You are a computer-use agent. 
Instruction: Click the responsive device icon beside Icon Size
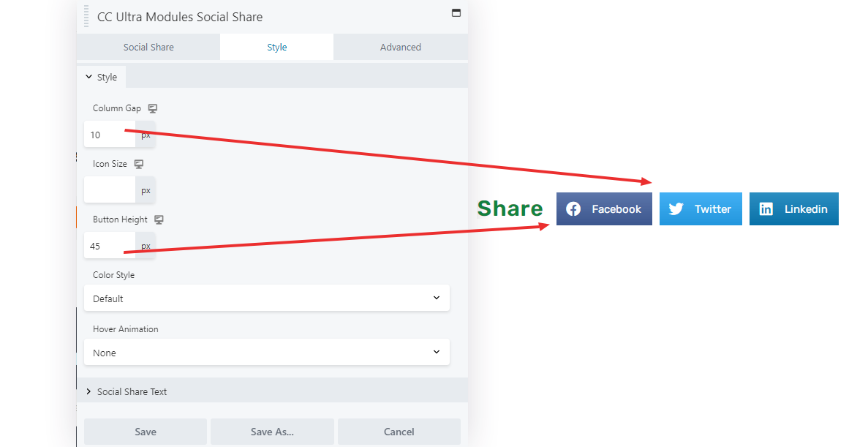point(139,164)
